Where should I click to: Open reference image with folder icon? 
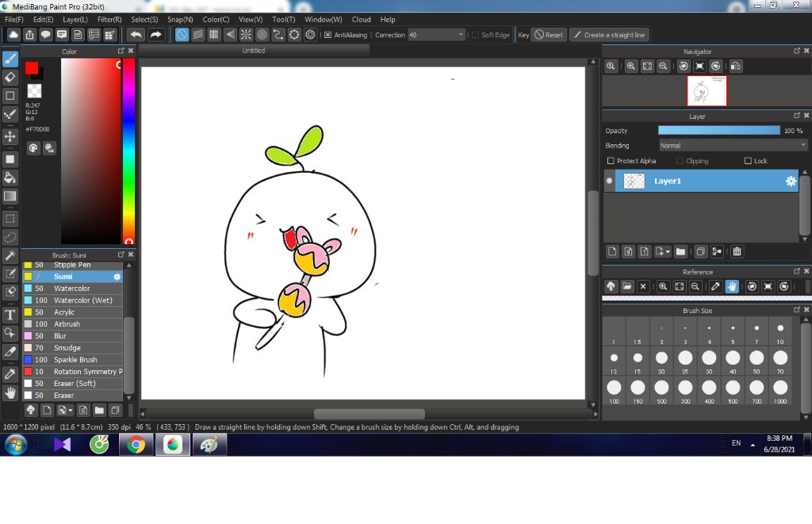tap(627, 286)
